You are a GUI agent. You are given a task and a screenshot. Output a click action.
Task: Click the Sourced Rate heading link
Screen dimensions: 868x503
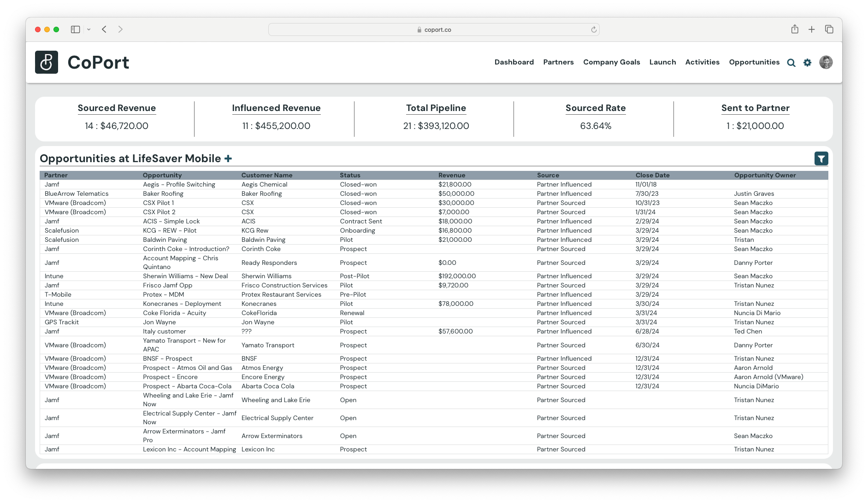(596, 108)
